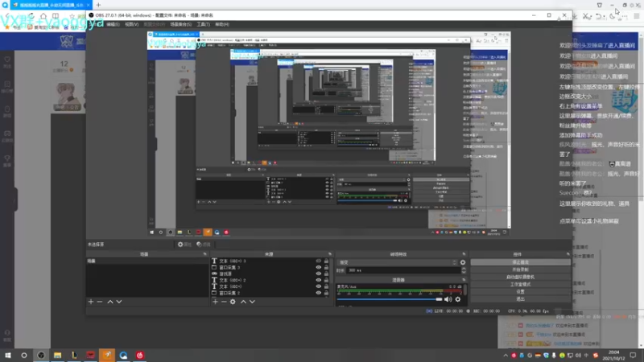Click the 开始录制 Start Recording button

pyautogui.click(x=520, y=269)
